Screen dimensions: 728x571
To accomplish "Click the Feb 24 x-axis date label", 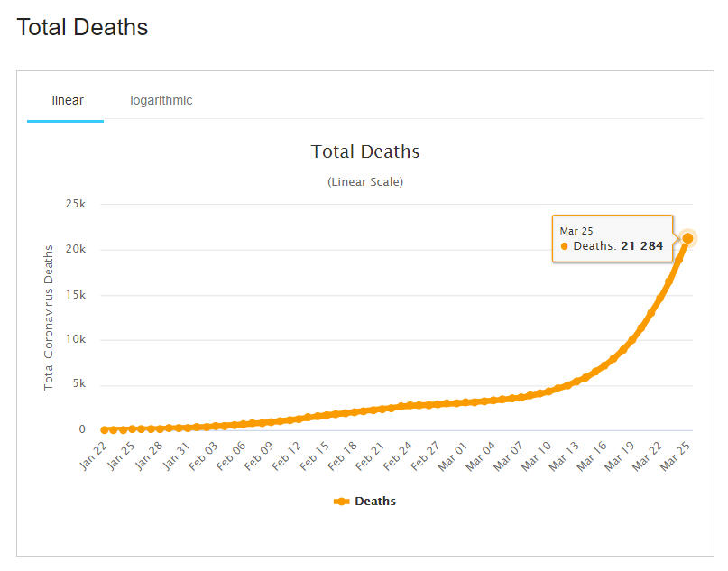I will [398, 456].
